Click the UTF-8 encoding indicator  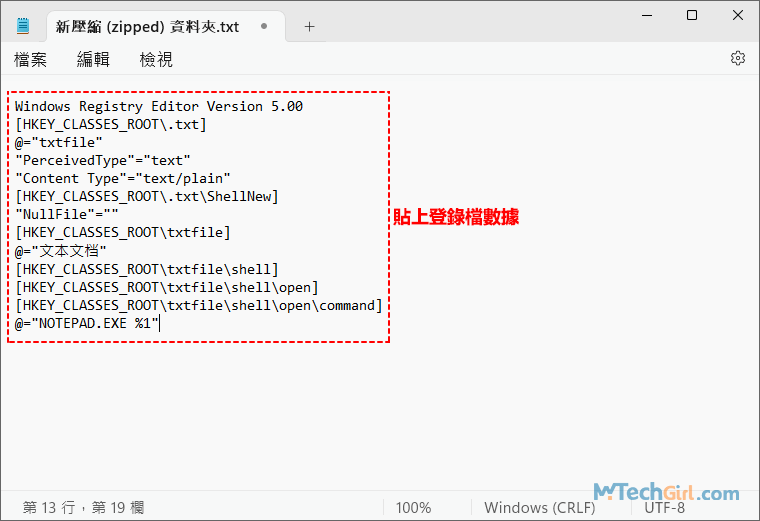click(x=665, y=507)
